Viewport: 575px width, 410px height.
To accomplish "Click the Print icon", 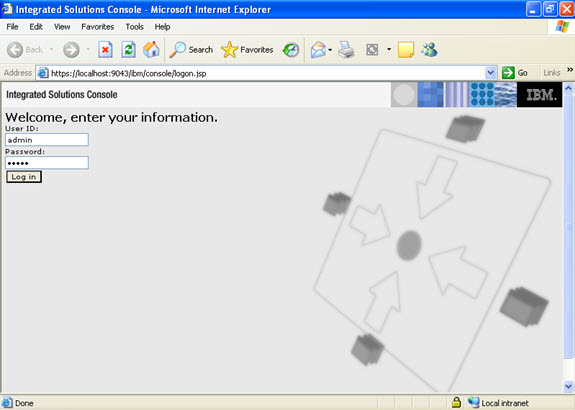I will 346,50.
